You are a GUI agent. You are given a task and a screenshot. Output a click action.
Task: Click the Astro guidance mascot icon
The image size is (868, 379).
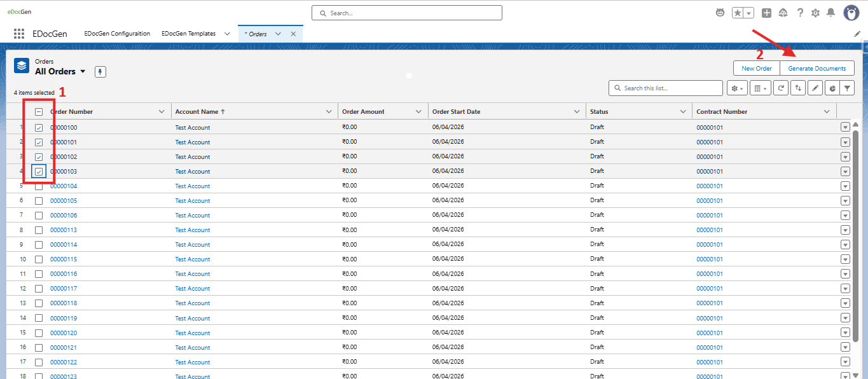coord(720,13)
